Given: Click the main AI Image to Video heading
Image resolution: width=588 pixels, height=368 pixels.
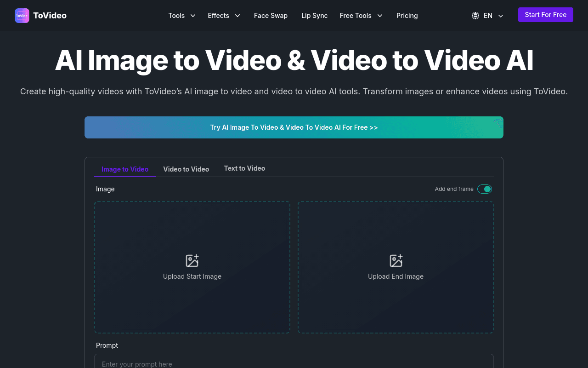Looking at the screenshot, I should point(294,60).
